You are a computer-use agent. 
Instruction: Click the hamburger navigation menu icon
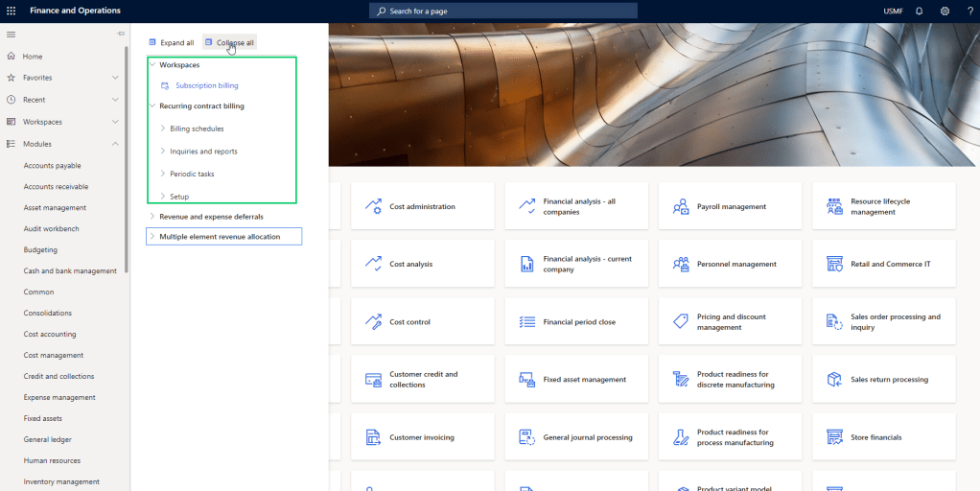pos(12,35)
